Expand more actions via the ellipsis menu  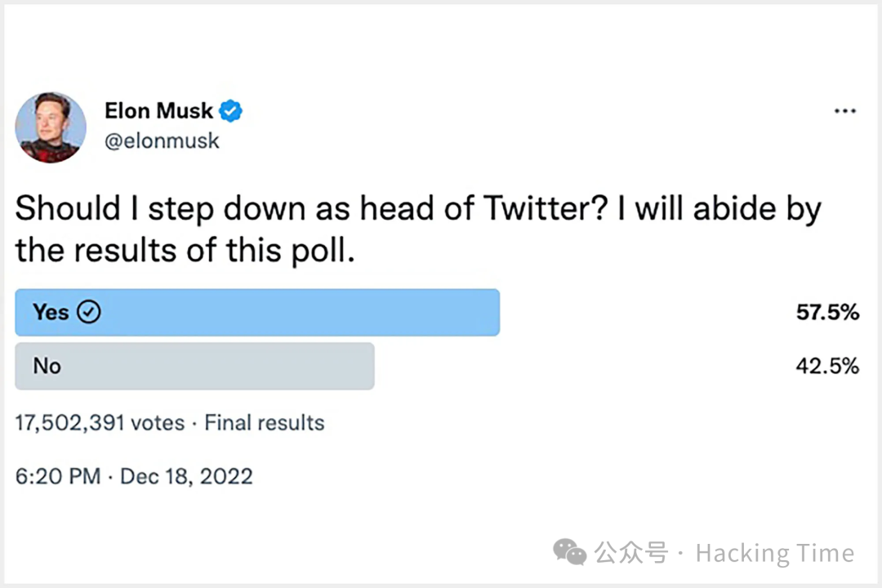click(844, 110)
